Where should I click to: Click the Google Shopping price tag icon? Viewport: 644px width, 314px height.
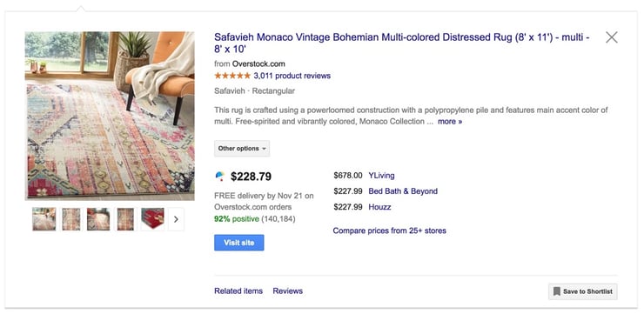pyautogui.click(x=219, y=177)
